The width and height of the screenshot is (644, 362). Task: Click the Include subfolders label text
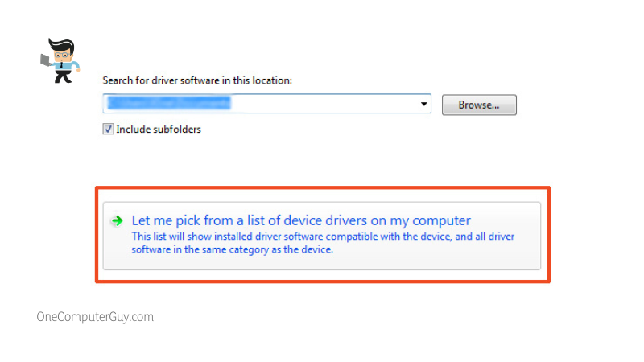(158, 129)
